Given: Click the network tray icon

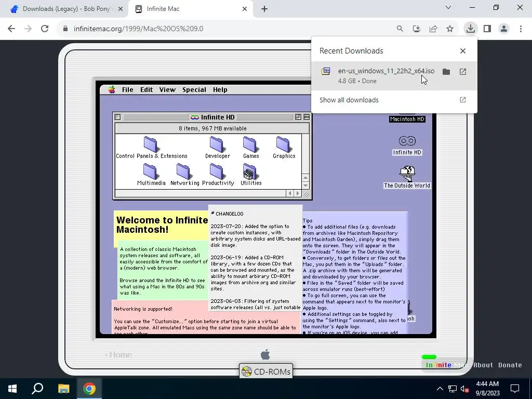Looking at the screenshot, I should [x=453, y=389].
